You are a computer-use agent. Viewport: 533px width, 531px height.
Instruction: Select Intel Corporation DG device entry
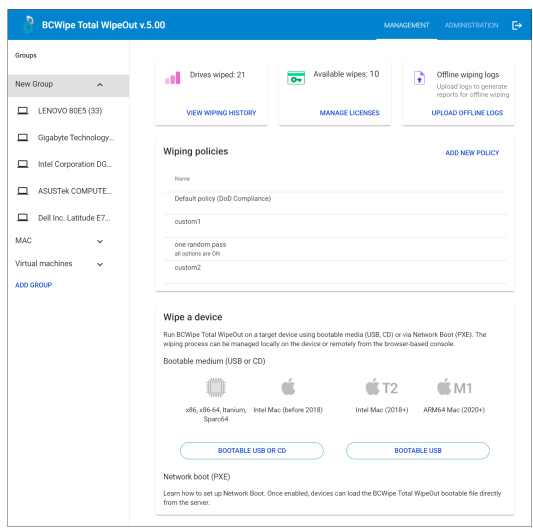69,164
